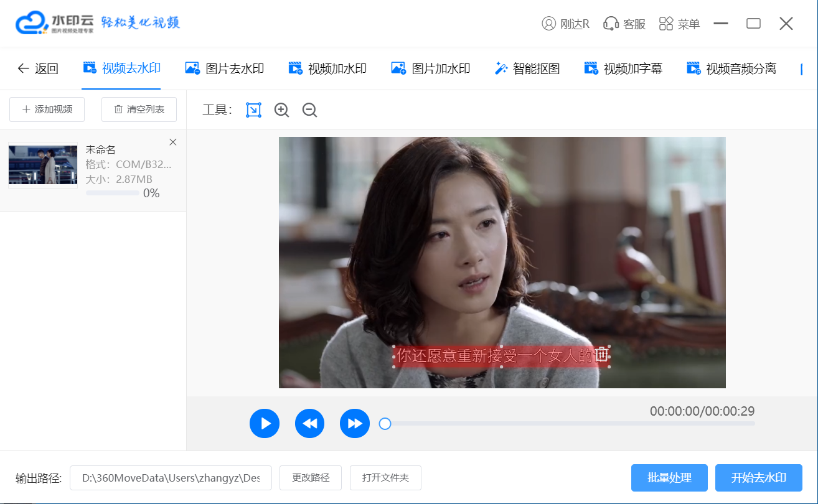Zoom out on the video preview

(x=309, y=110)
